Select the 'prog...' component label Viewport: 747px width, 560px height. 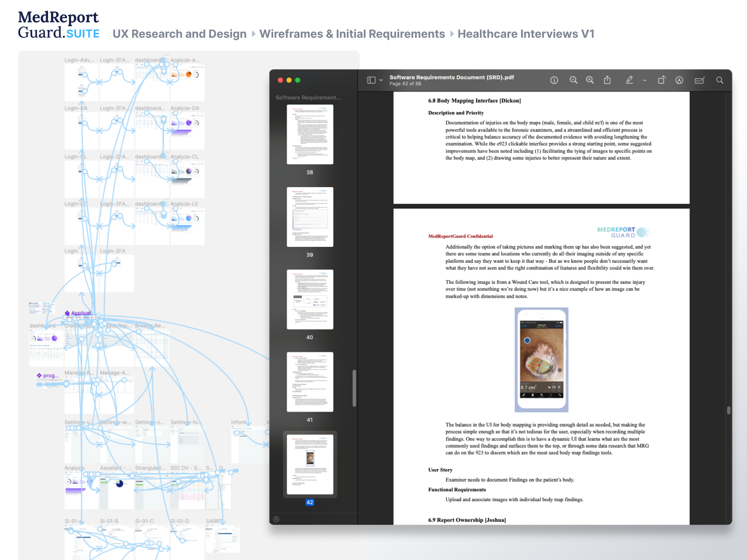(x=48, y=376)
